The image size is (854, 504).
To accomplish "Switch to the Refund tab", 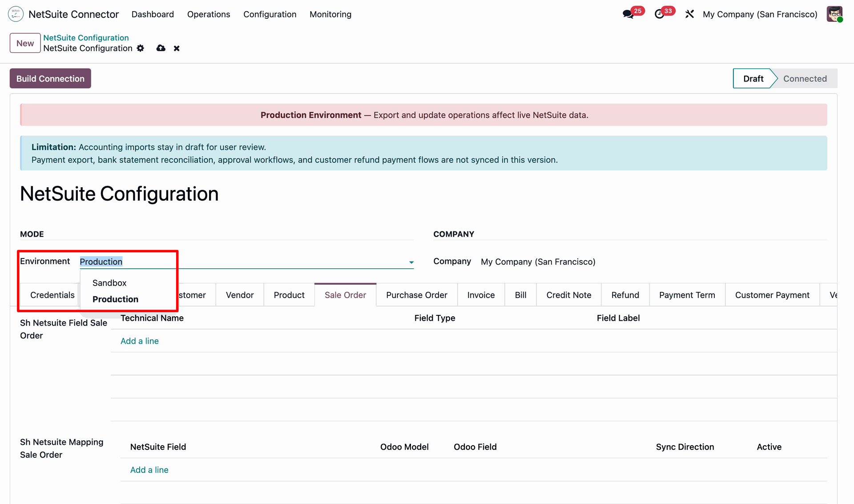I will (x=625, y=295).
